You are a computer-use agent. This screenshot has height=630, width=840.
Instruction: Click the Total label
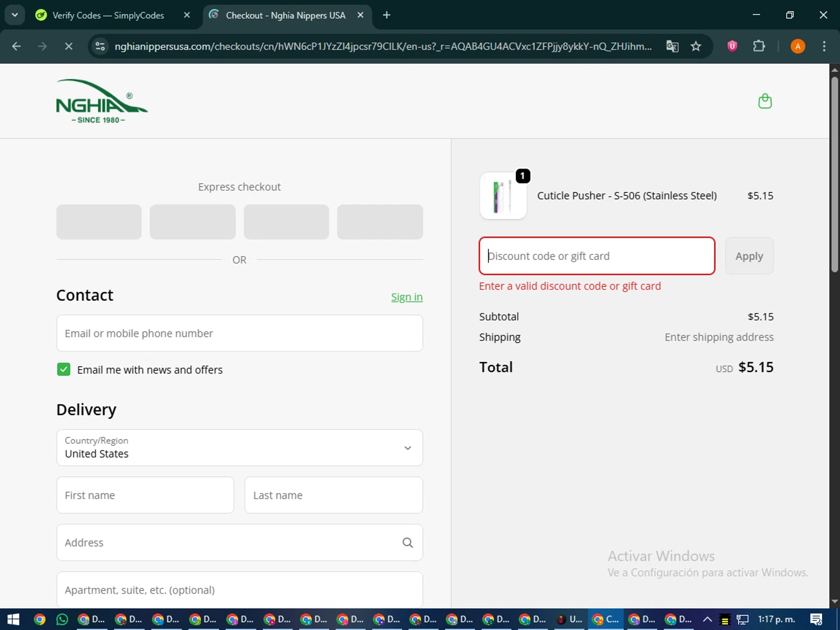(x=496, y=367)
